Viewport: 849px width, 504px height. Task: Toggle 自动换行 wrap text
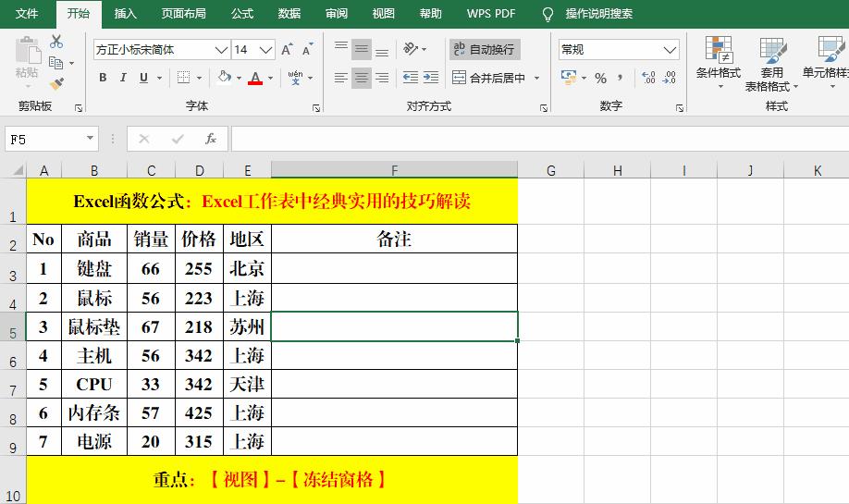486,49
